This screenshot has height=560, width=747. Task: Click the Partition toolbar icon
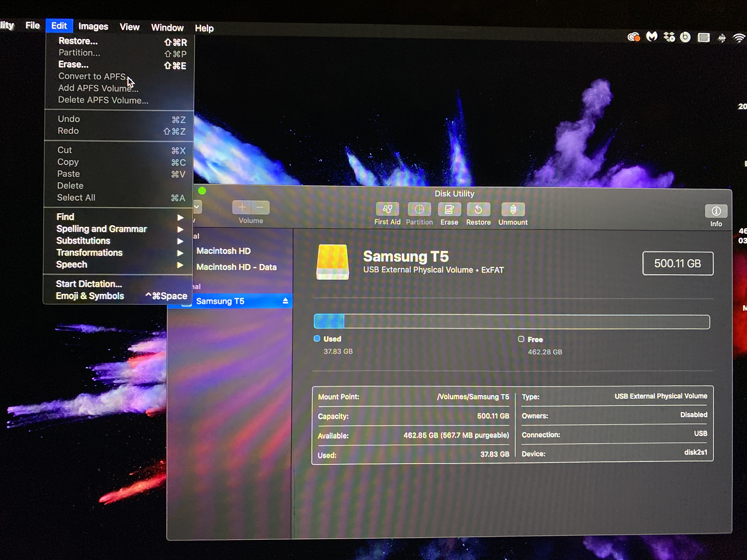419,210
